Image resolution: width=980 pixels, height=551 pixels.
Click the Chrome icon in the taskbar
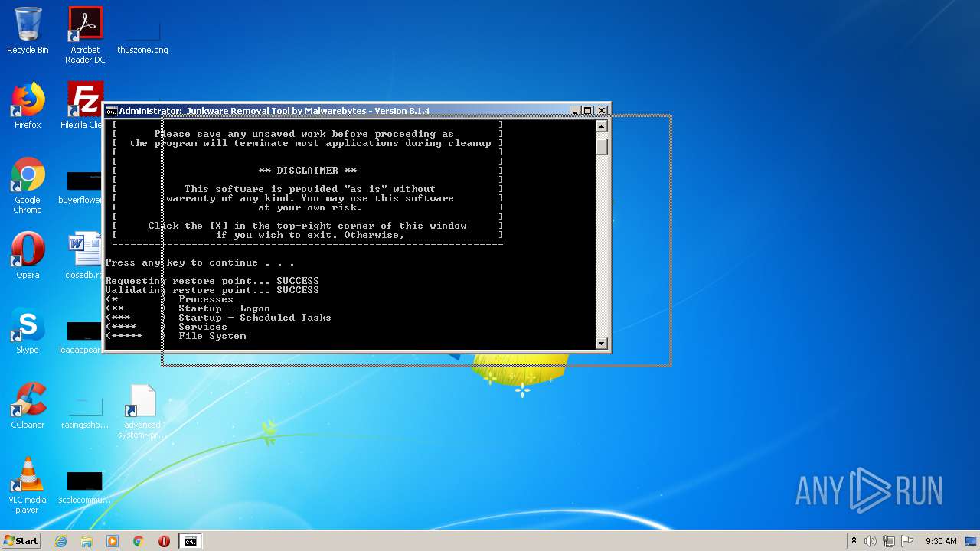139,541
